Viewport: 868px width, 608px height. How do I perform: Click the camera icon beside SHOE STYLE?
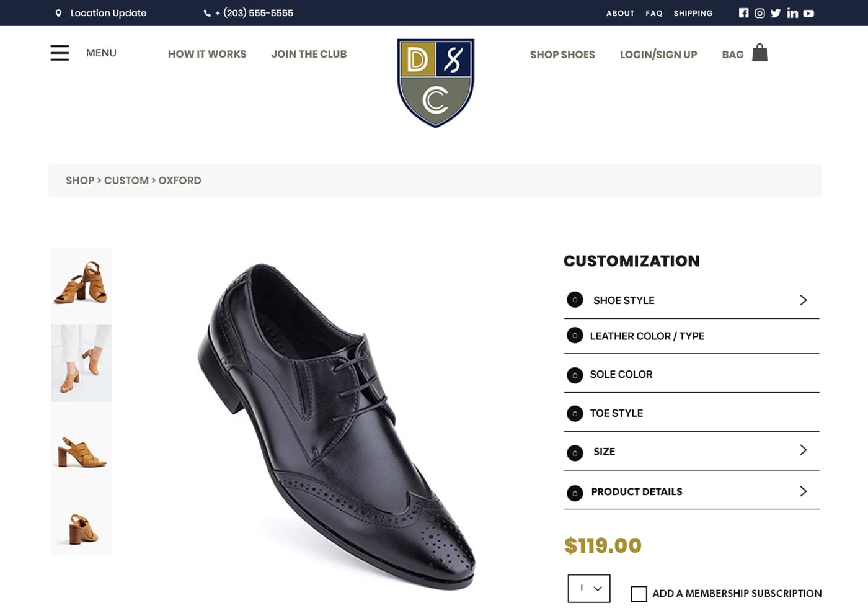tap(575, 300)
